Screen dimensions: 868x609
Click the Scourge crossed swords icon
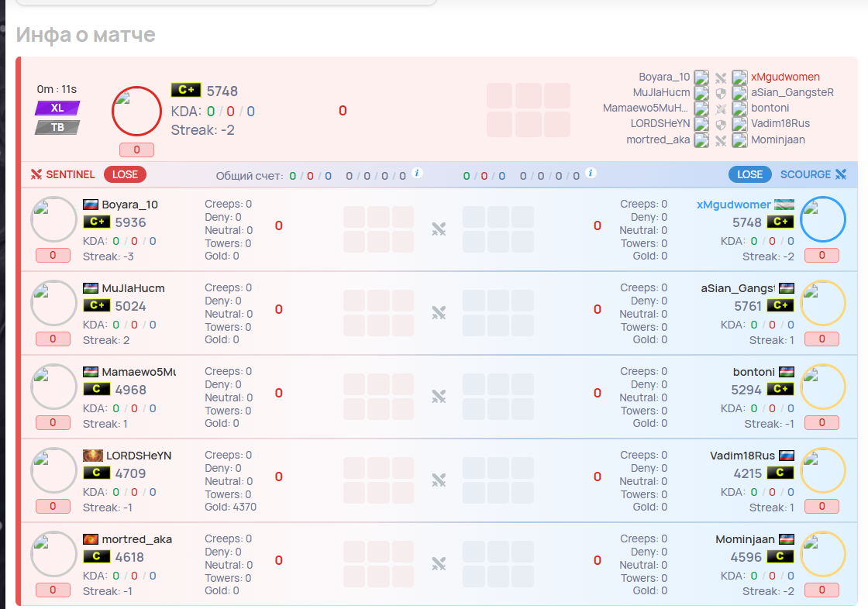click(x=841, y=174)
